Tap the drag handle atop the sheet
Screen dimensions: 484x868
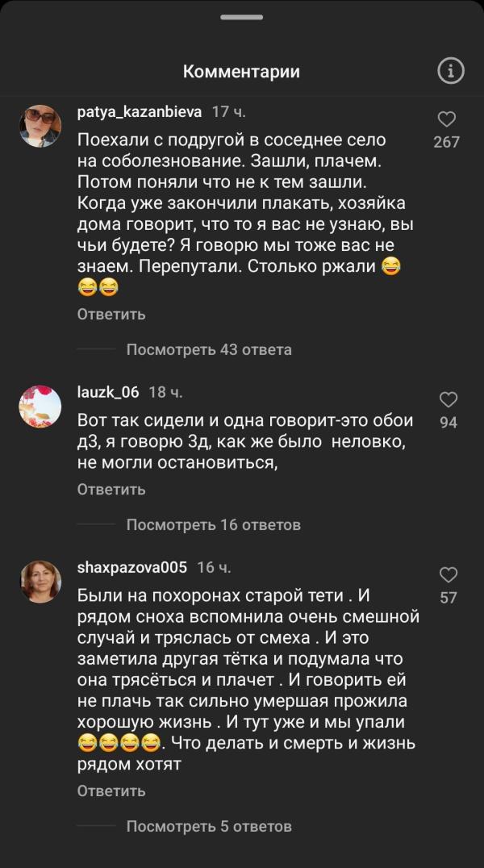242,17
